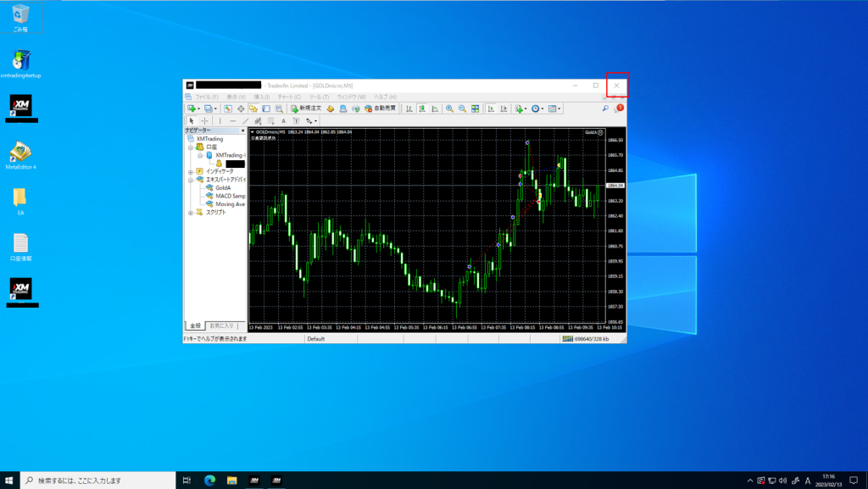Screen dimensions: 868x489
Task: Switch chart to line chart mode
Action: pyautogui.click(x=435, y=109)
